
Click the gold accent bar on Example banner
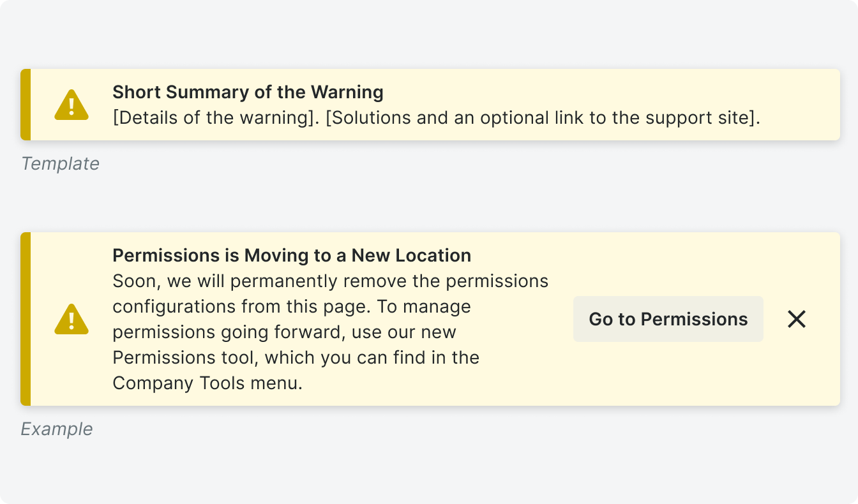[x=26, y=319]
